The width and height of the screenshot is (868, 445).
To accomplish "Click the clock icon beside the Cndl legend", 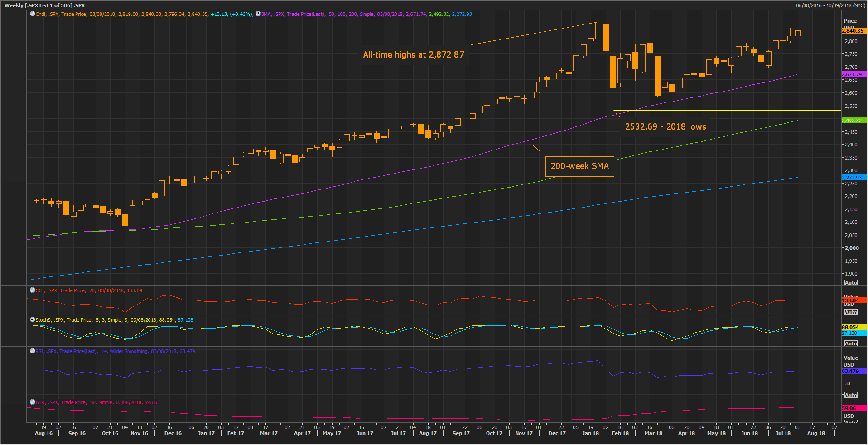I will click(x=33, y=14).
